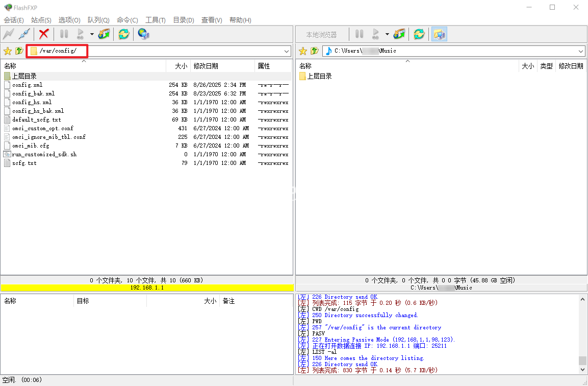Click the FlashFXP title bar app icon
Viewport: 588px width, 386px height.
tap(8, 8)
